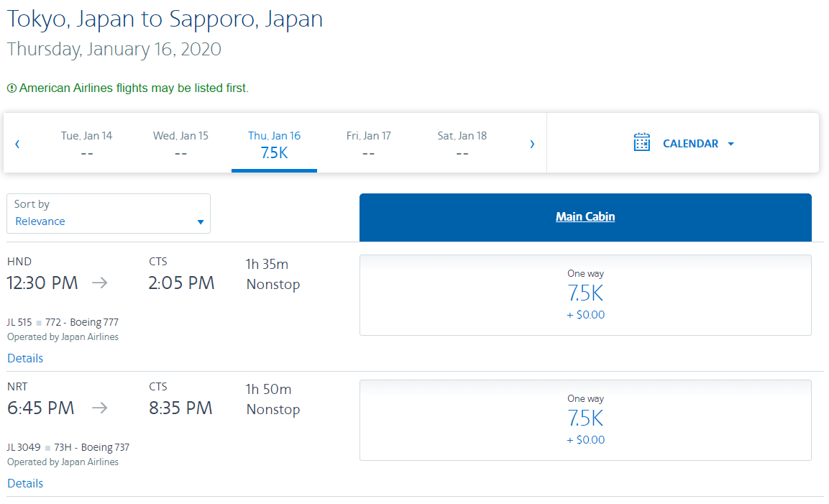Click the arrow icon between HND and CTS times

100,283
